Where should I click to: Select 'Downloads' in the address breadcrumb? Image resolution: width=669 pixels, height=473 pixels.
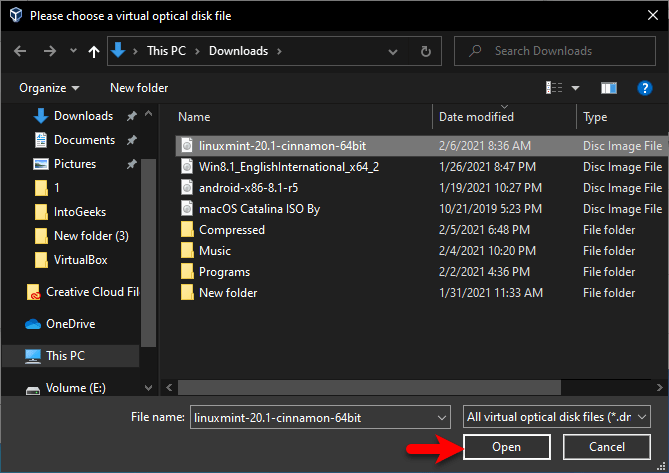pyautogui.click(x=239, y=51)
